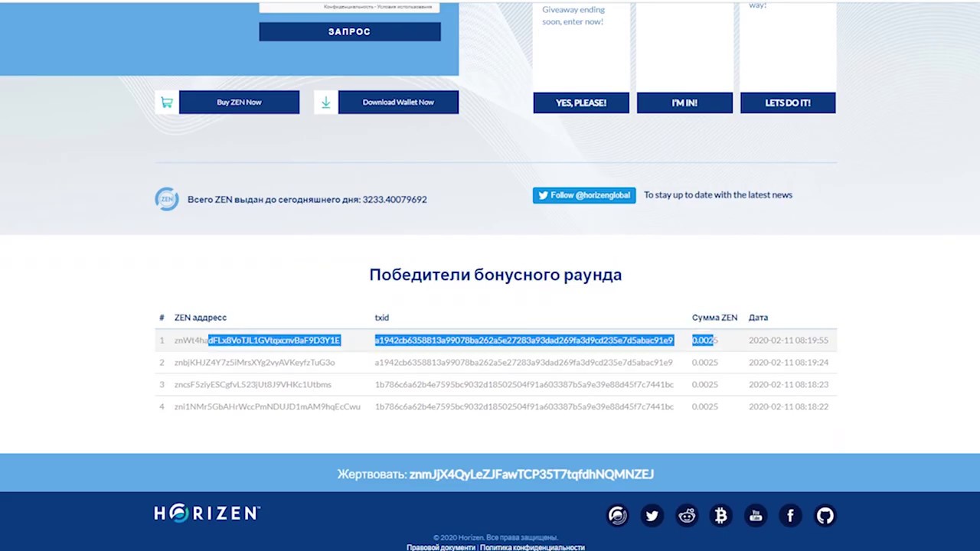The width and height of the screenshot is (980, 551).
Task: Open the Правовой документ link
Action: pos(441,547)
